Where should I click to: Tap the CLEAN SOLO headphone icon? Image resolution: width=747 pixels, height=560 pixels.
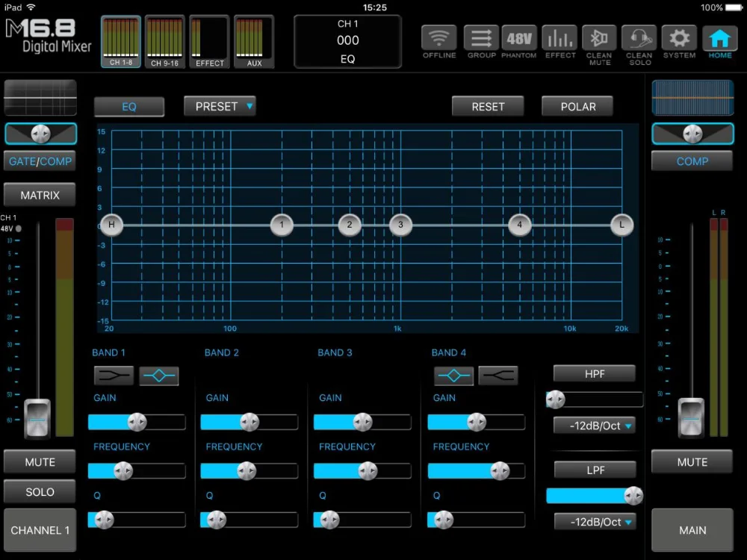point(639,38)
